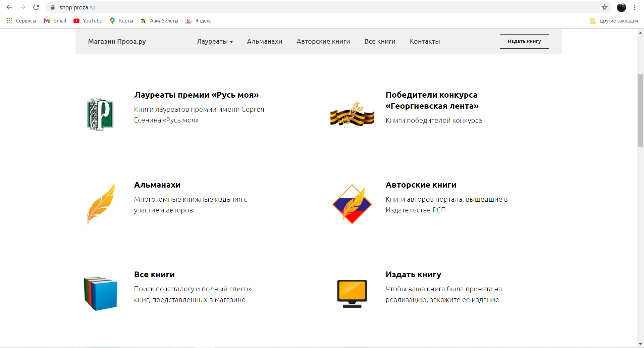Image resolution: width=644 pixels, height=348 pixels.
Task: Open the Chrome three-dot menu
Action: click(635, 7)
